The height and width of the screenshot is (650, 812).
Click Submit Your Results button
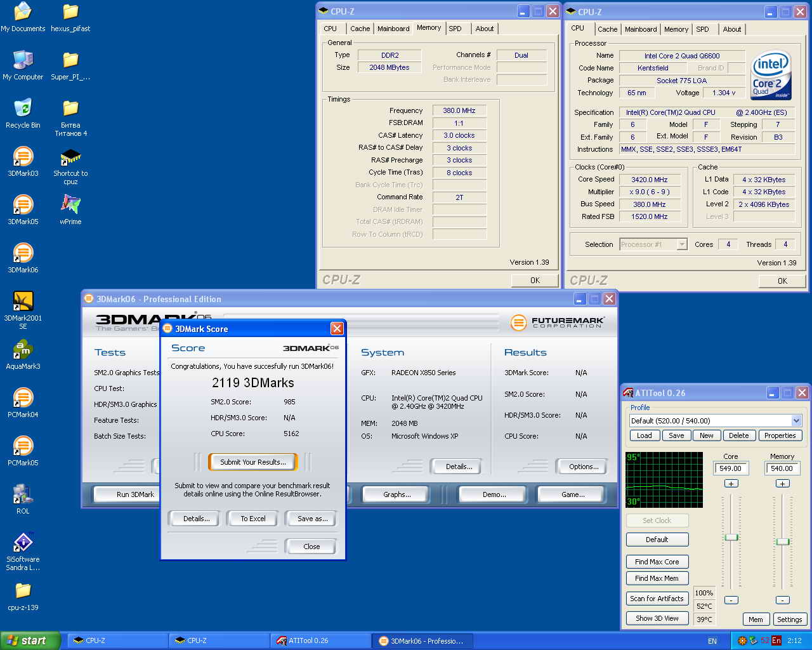[253, 462]
